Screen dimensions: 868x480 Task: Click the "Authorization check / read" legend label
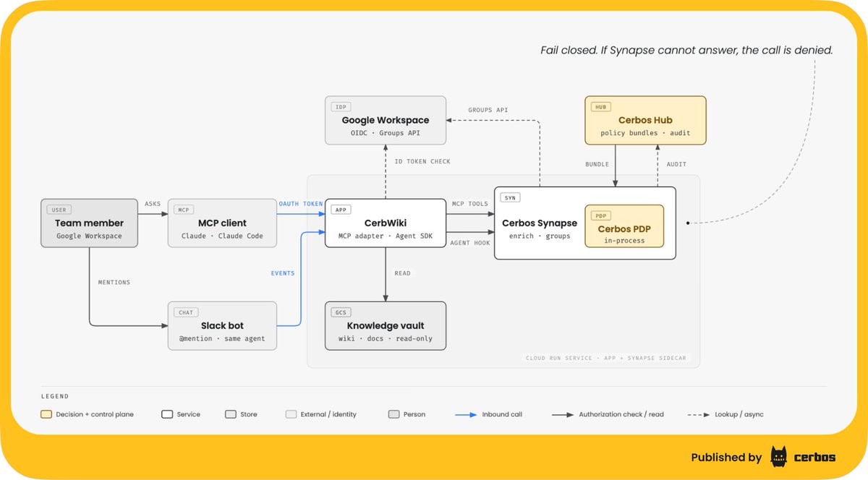621,414
